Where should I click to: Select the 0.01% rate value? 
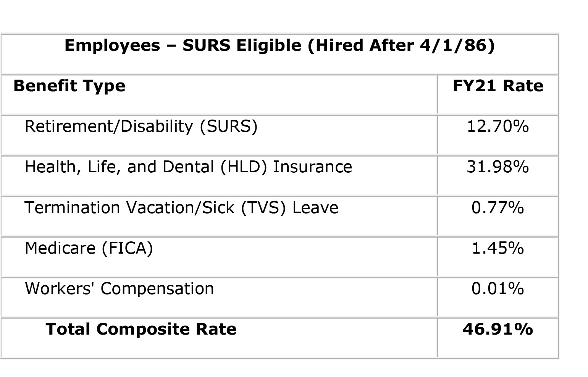[498, 289]
